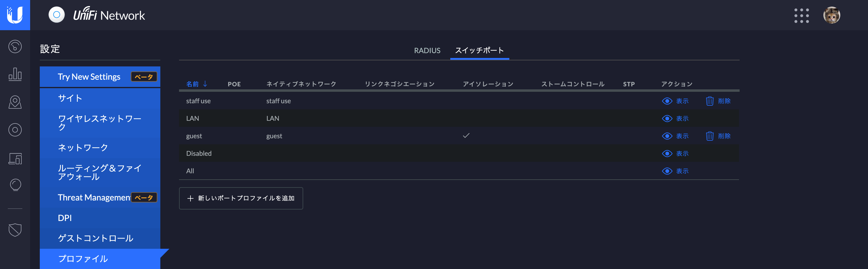Viewport: 868px width, 269px height.
Task: Click 表示 link for All profile
Action: [x=682, y=171]
